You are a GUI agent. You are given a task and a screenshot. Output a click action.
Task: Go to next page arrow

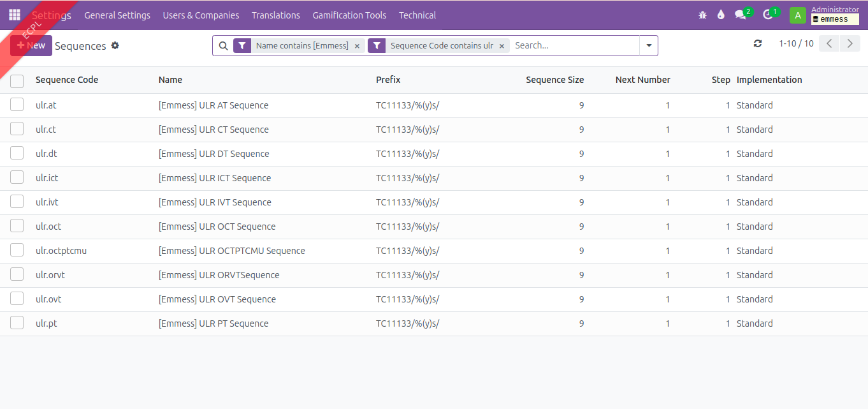coord(850,43)
